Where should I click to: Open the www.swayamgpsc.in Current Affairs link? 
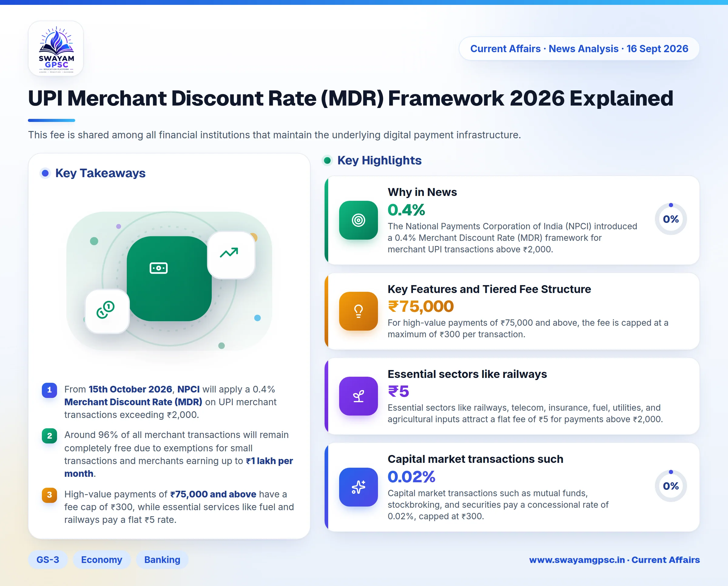pyautogui.click(x=614, y=560)
